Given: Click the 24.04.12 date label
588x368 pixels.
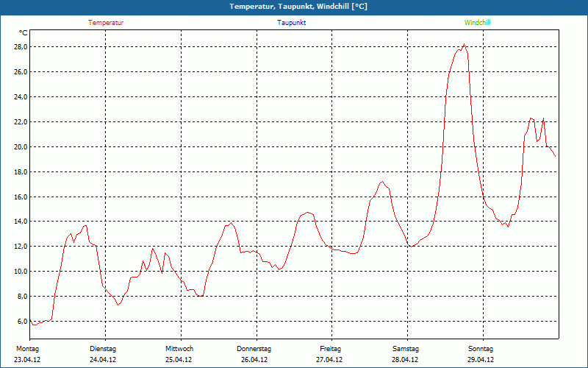Looking at the screenshot, I should click(103, 360).
